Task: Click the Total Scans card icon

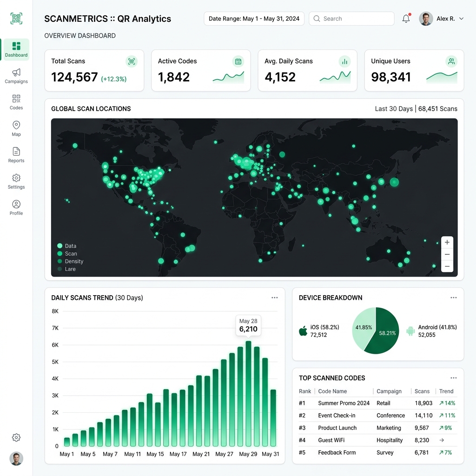Action: pos(132,61)
